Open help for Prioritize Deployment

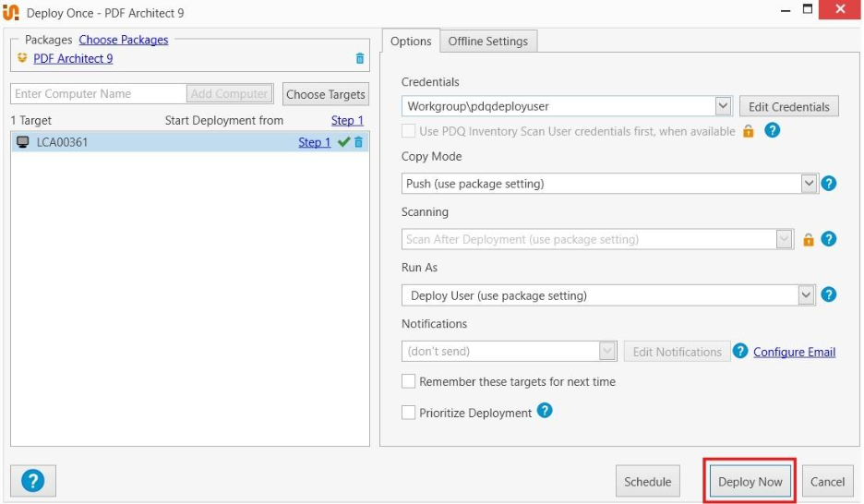tap(545, 411)
